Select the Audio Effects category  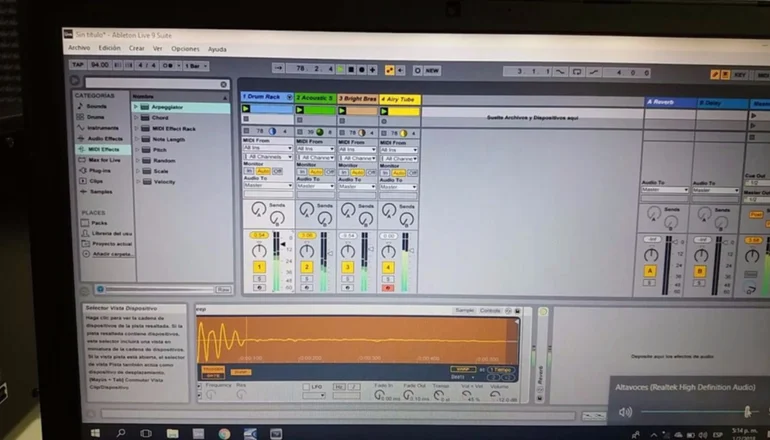pos(105,138)
